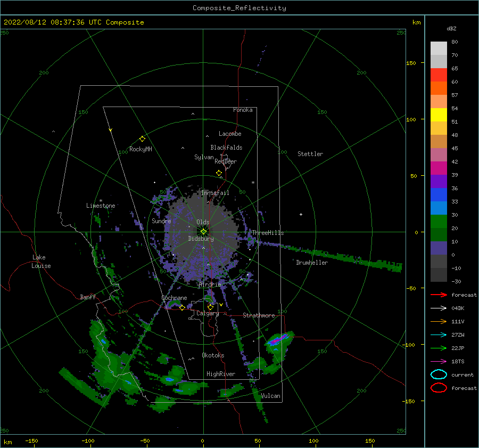The width and height of the screenshot is (479, 448).
Task: Click the Olds label
Action: tap(203, 222)
